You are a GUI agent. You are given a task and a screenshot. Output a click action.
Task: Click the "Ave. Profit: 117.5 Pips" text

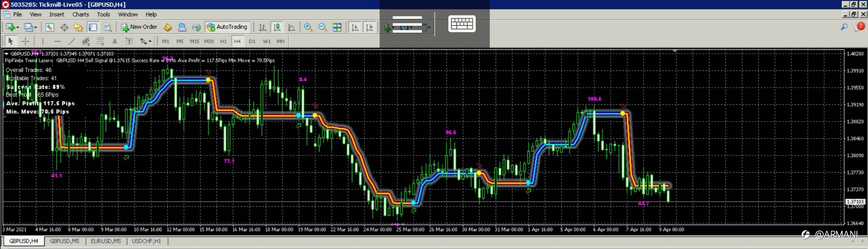[40, 103]
